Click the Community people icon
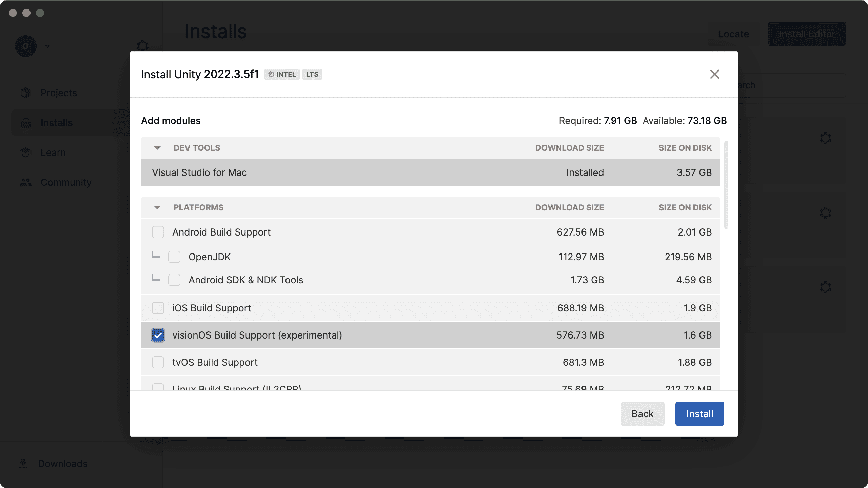The width and height of the screenshot is (868, 488). 26,182
